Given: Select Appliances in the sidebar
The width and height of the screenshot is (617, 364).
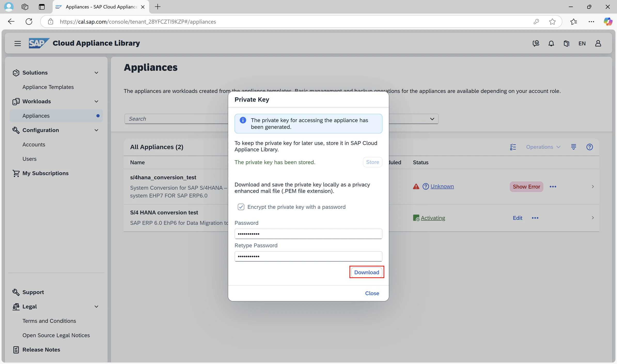Looking at the screenshot, I should tap(56, 116).
